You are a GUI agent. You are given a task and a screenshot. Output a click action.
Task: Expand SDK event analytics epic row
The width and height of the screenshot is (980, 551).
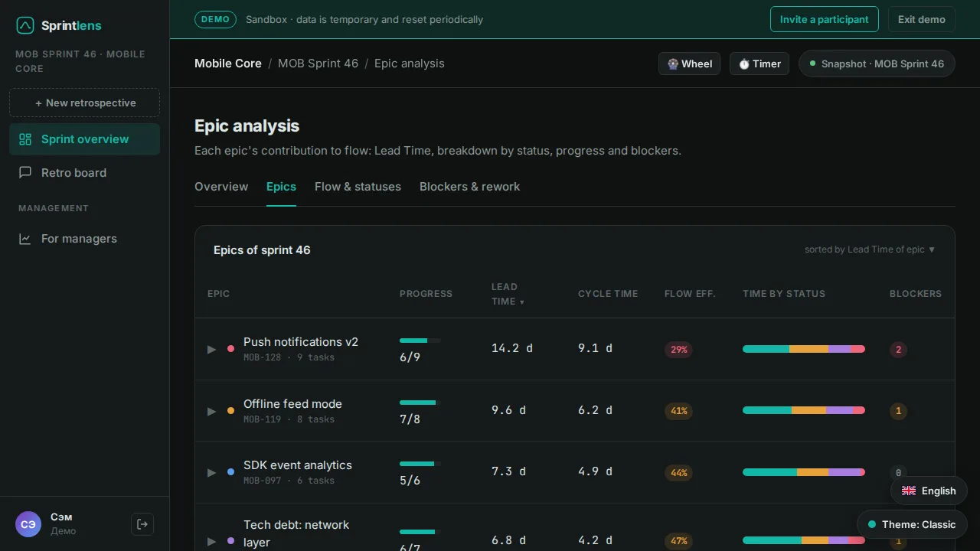coord(212,473)
